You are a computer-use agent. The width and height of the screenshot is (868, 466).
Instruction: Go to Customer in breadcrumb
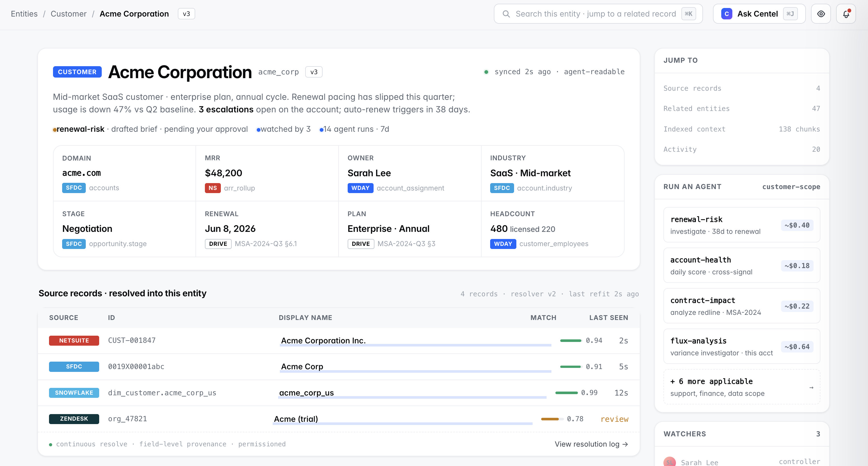point(68,14)
